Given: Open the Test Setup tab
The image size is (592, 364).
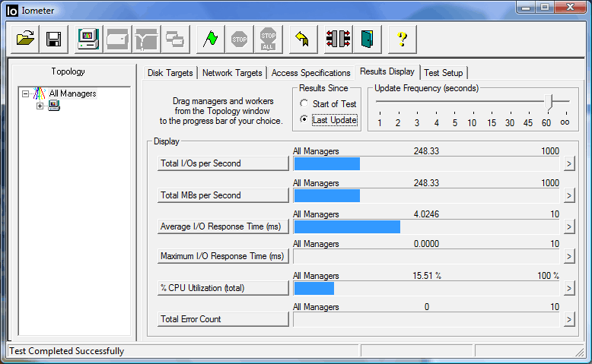Looking at the screenshot, I should point(444,73).
